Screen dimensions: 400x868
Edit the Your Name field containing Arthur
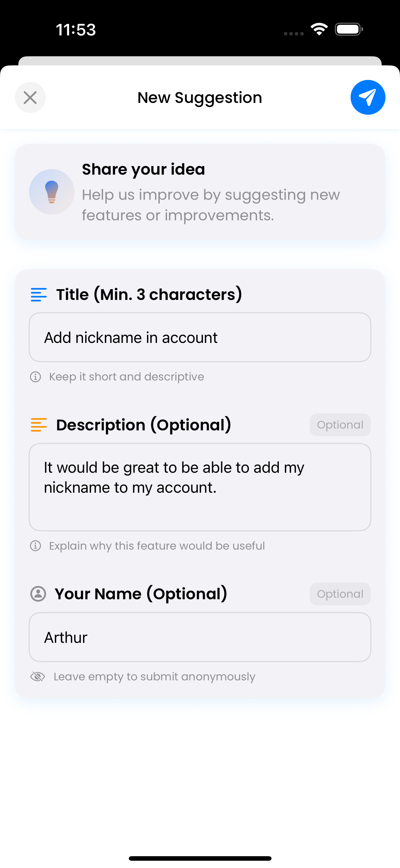click(x=200, y=637)
